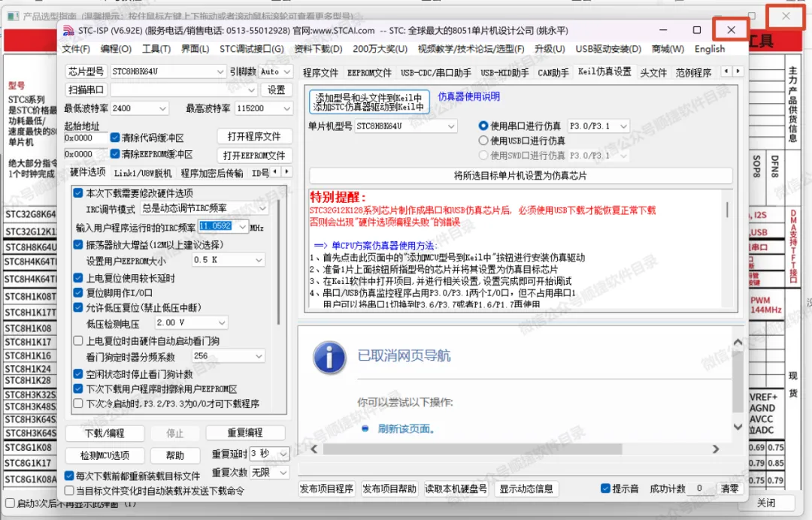Toggle 上电复位使用较长延时 checkbox

coord(78,278)
